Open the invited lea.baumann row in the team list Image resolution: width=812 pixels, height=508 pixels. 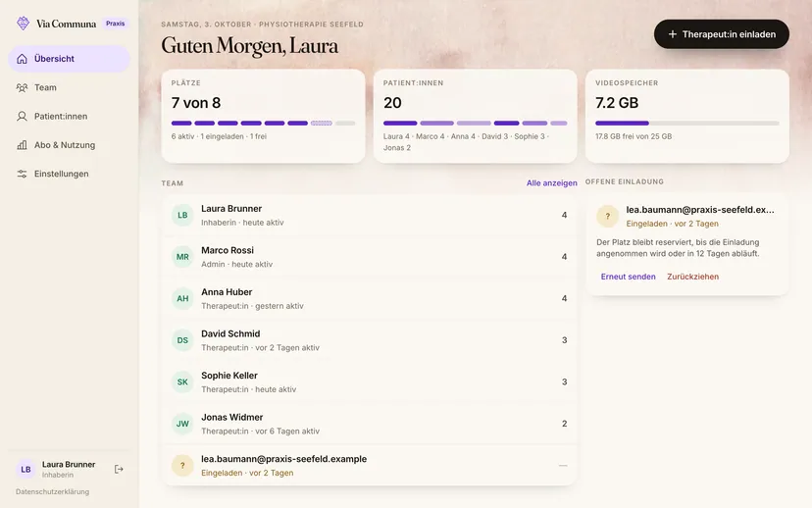point(370,466)
